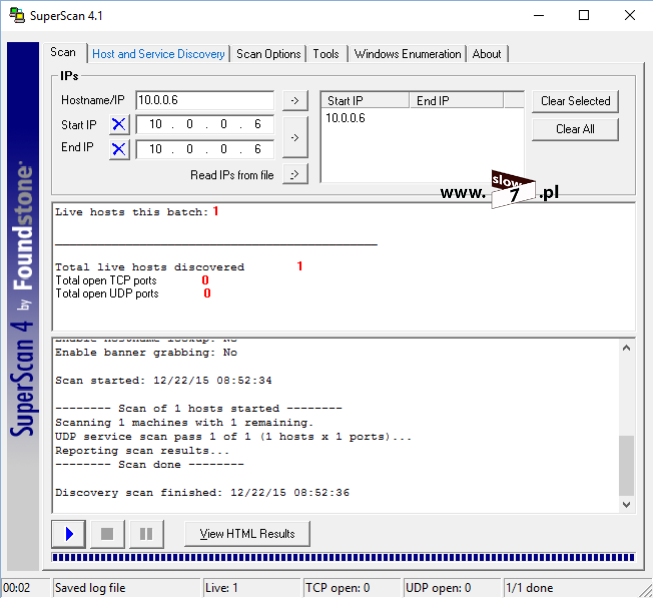The height and width of the screenshot is (598, 653).
Task: Click the first octet of the Start IP
Action: (155, 124)
